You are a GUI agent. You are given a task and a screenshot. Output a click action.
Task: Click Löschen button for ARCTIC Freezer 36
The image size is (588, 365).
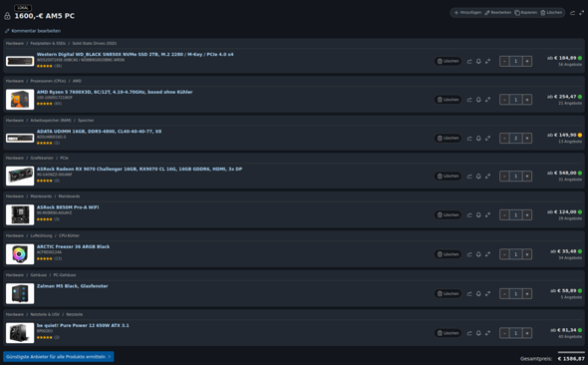[x=447, y=254]
